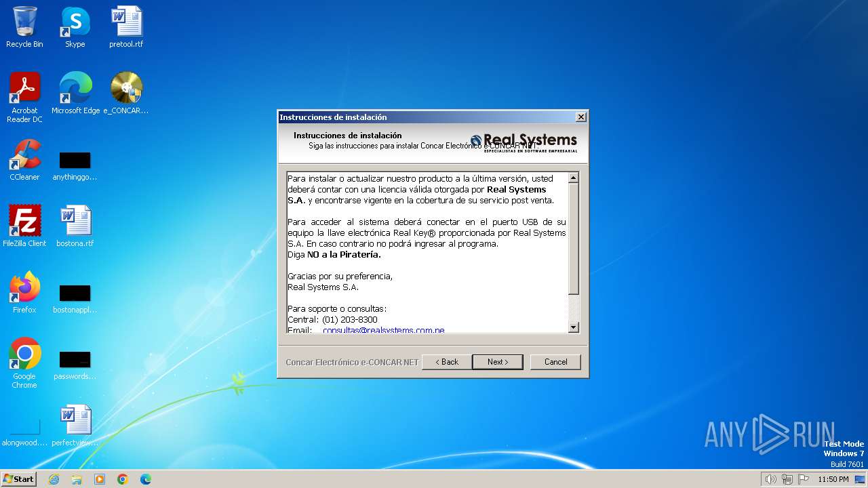Image resolution: width=868 pixels, height=488 pixels.
Task: Open Windows Explorer from the taskbar
Action: [x=77, y=479]
